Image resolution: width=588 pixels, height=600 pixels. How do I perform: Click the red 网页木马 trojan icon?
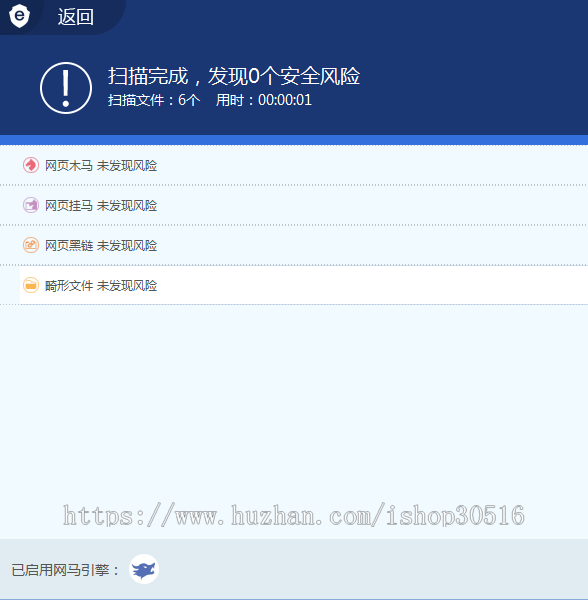click(31, 165)
